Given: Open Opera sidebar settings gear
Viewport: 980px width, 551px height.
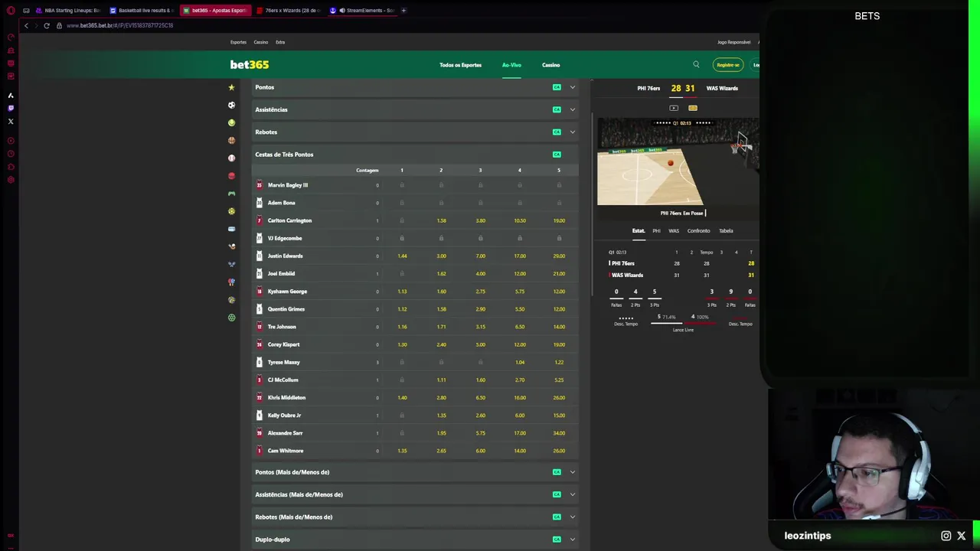Looking at the screenshot, I should click(11, 180).
